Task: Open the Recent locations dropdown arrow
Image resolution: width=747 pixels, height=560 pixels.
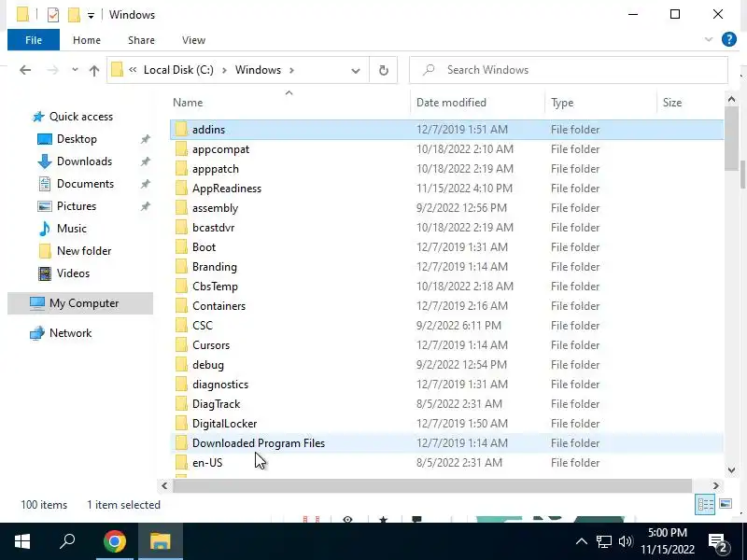Action: tap(75, 70)
